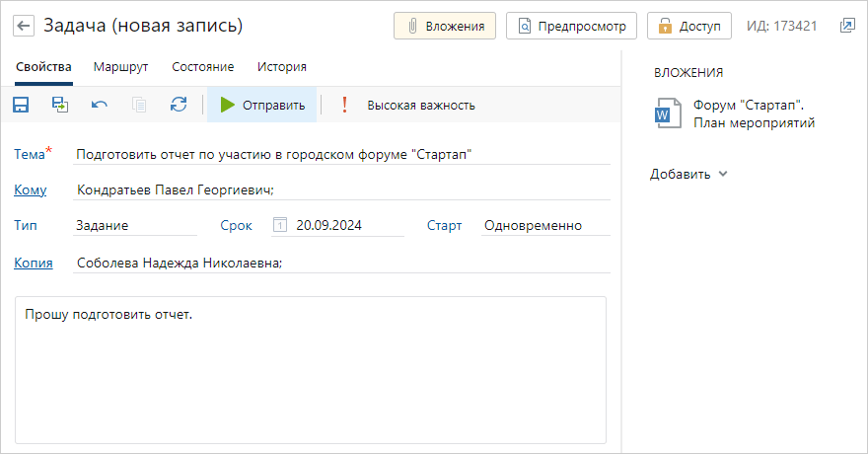The height and width of the screenshot is (454, 868).
Task: Click inside the Прошу подготовить отчет text area
Action: click(311, 370)
